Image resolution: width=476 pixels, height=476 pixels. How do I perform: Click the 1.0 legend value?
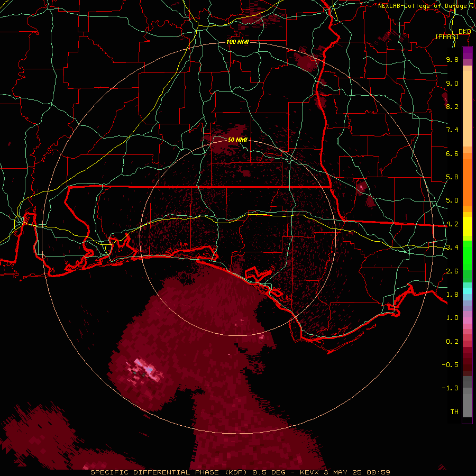(452, 318)
